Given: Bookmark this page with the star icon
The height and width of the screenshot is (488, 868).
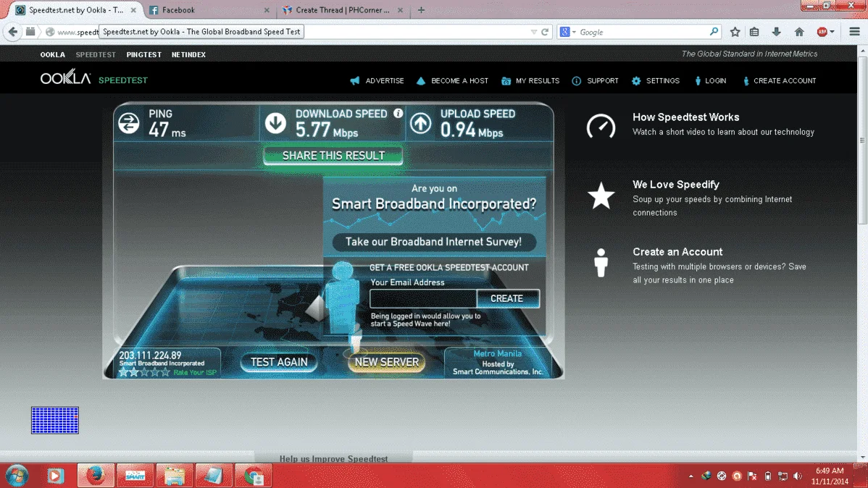Looking at the screenshot, I should tap(735, 32).
